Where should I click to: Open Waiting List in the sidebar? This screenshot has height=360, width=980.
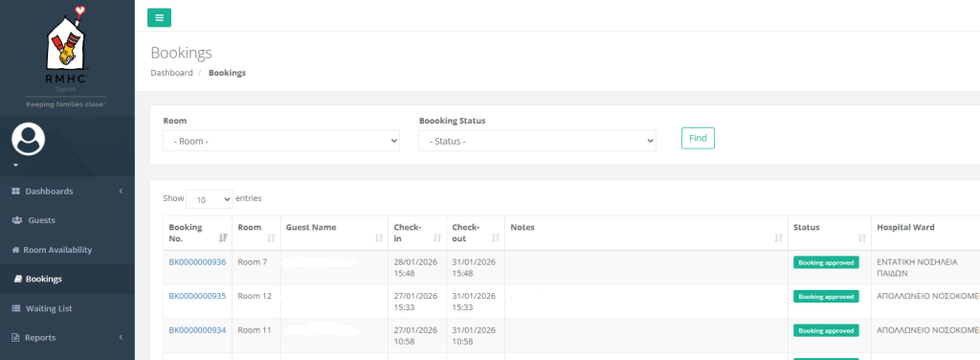[x=67, y=308]
